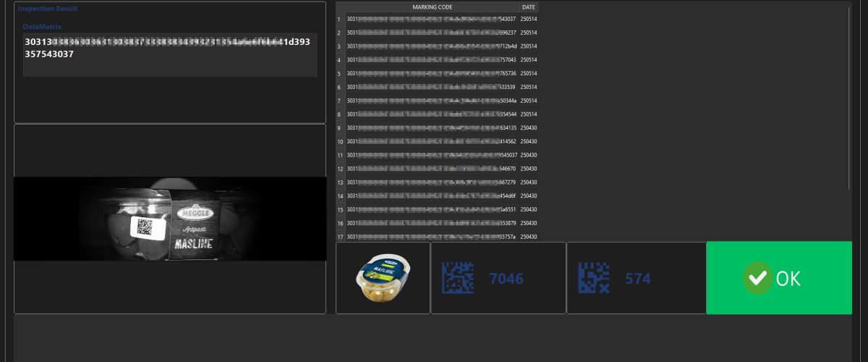Click the date 250430 in row 13
868x362 pixels.
529,182
